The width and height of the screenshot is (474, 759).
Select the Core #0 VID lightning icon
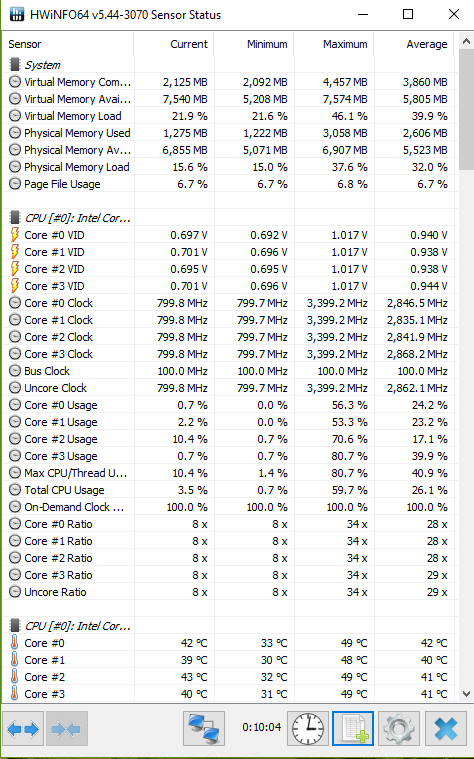click(x=15, y=235)
